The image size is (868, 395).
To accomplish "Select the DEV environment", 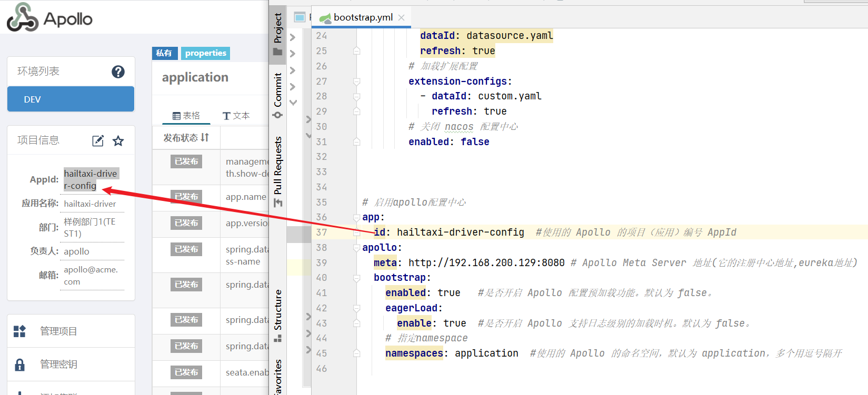I will tap(71, 99).
